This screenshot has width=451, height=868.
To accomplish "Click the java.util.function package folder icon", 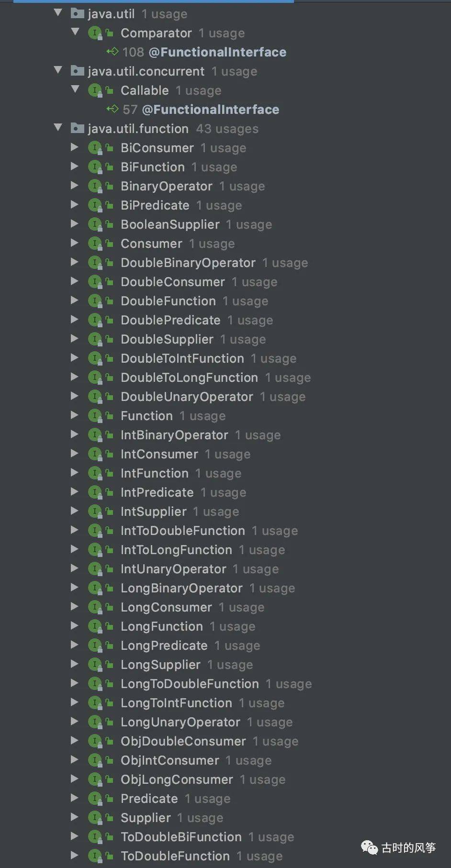I will coord(78,128).
